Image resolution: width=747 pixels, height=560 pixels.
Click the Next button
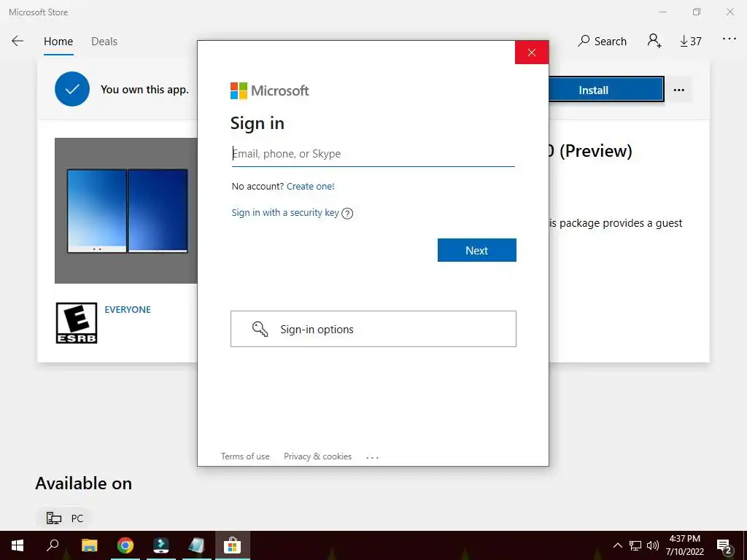pos(477,250)
